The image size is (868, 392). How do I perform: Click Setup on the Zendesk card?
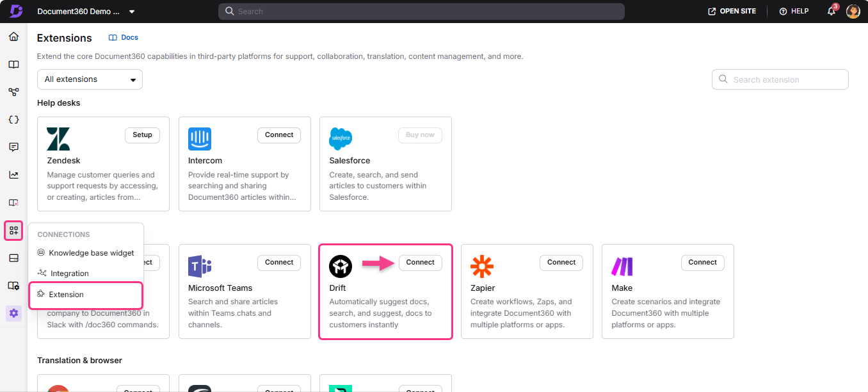pos(142,135)
